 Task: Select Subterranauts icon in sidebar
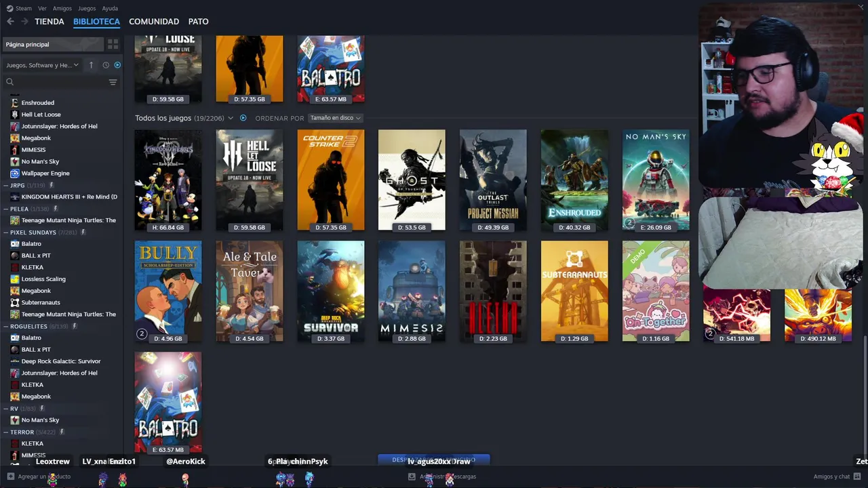(15, 302)
